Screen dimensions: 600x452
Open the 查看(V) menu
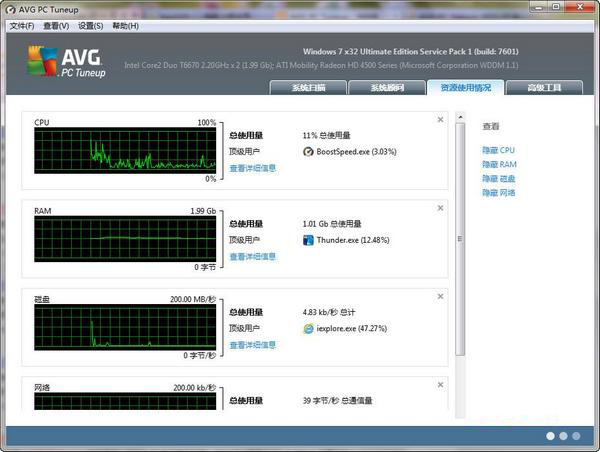coord(56,26)
